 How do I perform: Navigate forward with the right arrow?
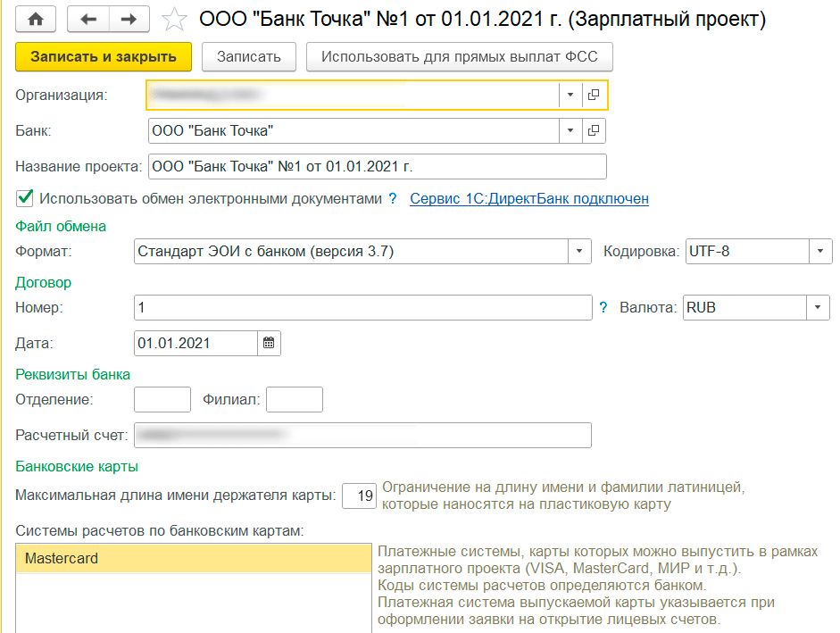(x=128, y=19)
